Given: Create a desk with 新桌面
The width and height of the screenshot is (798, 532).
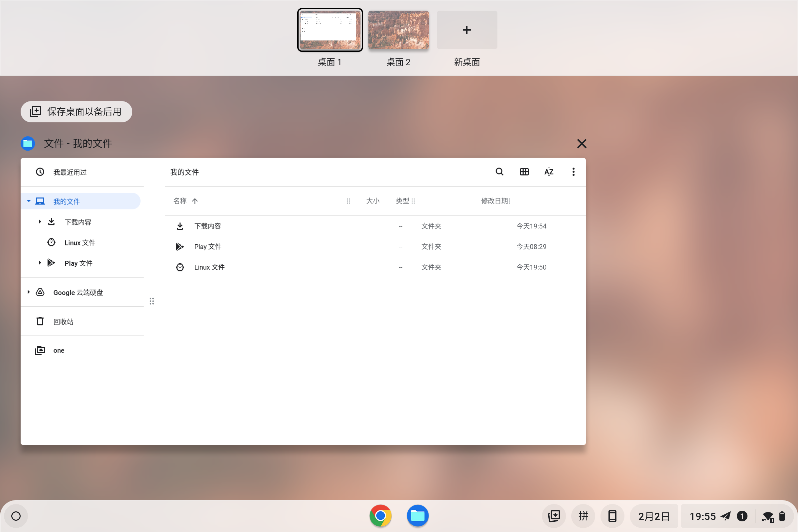Looking at the screenshot, I should [466, 30].
